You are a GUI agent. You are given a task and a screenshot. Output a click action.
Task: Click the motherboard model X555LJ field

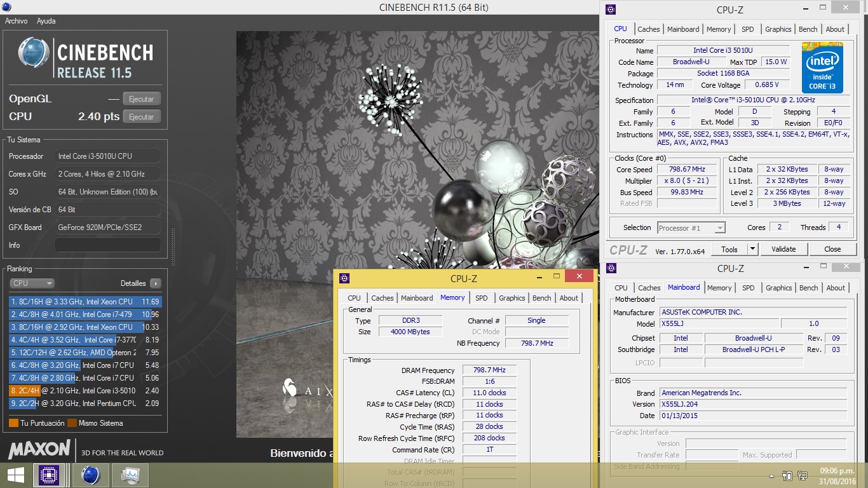(x=719, y=323)
